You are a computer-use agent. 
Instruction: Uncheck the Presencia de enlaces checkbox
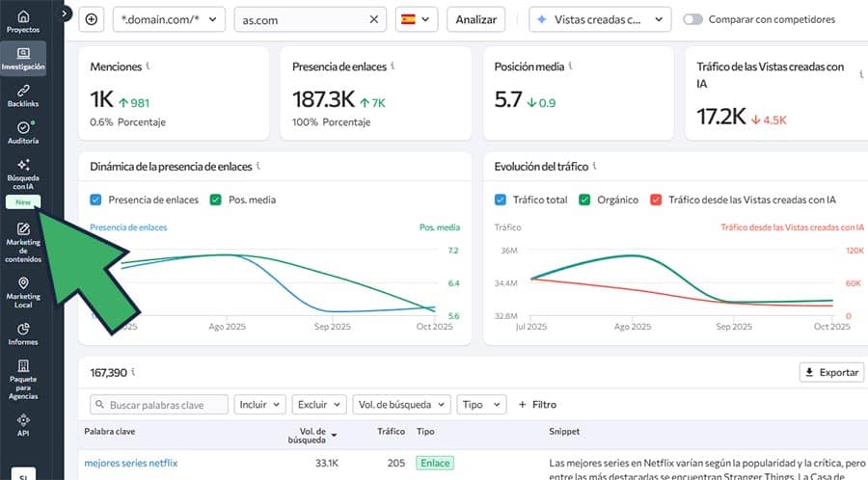click(95, 200)
